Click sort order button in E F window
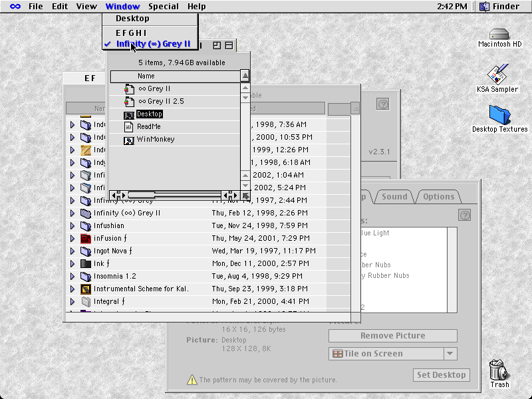532x399 pixels. coord(355,108)
